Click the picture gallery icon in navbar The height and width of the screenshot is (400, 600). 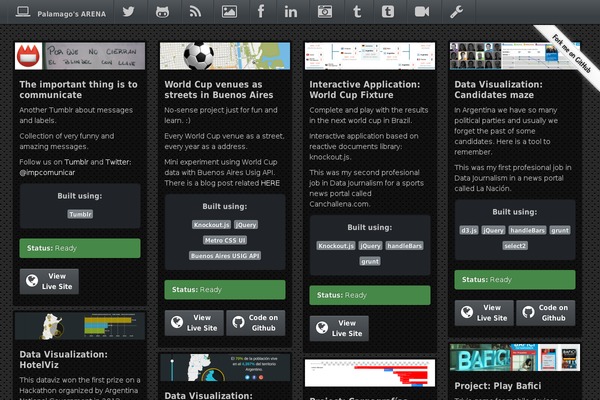(x=229, y=12)
